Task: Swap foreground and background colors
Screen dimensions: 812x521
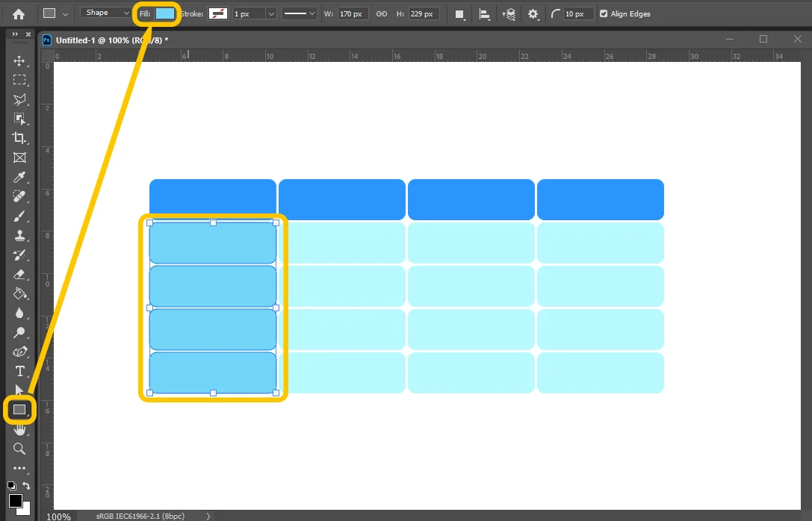Action: pyautogui.click(x=26, y=485)
